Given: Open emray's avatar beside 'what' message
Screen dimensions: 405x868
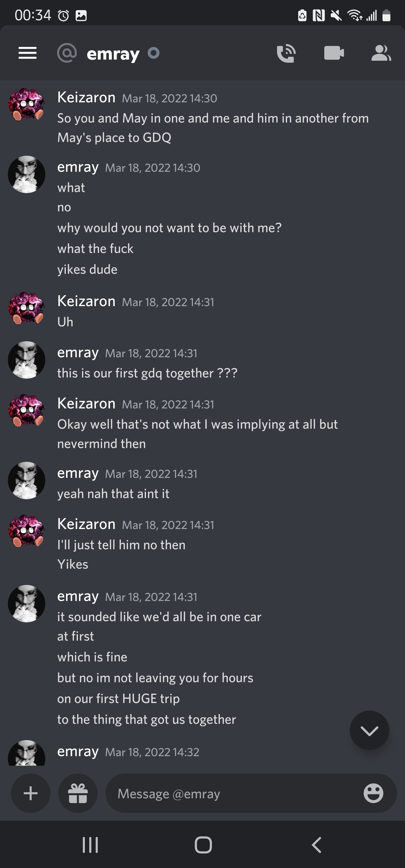Looking at the screenshot, I should pos(26,174).
